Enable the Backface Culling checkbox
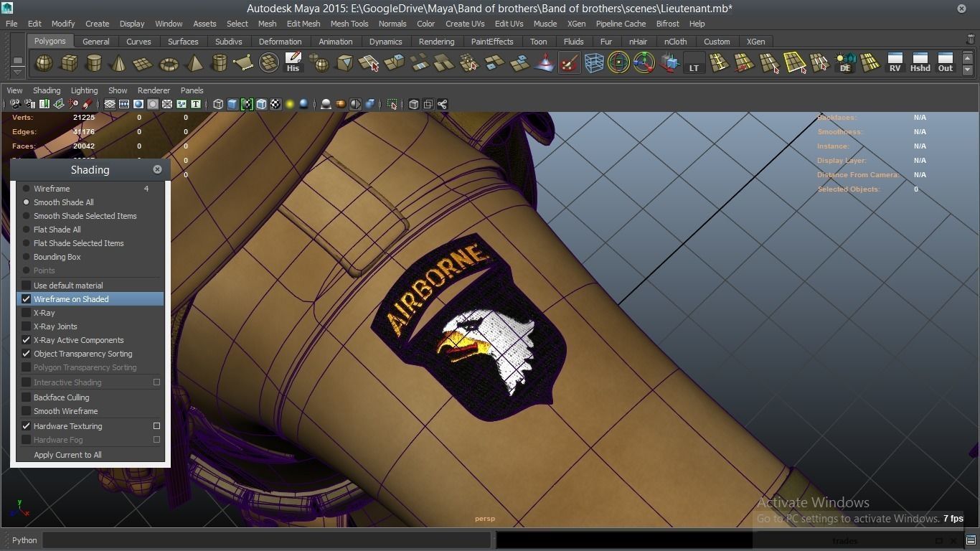 (27, 397)
